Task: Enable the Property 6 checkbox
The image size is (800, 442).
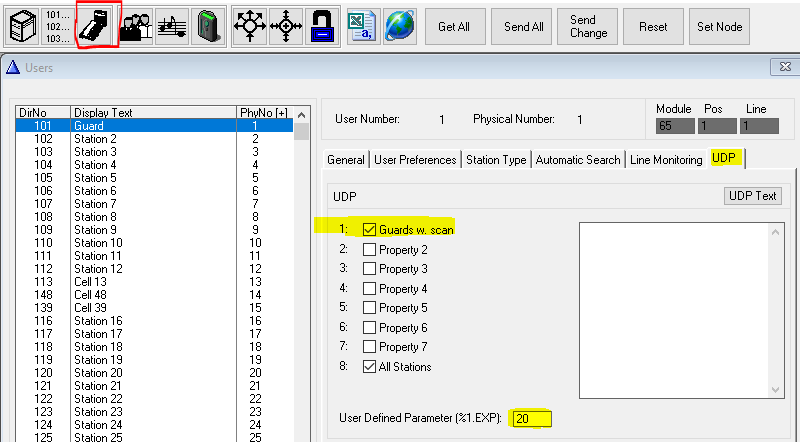Action: 369,327
